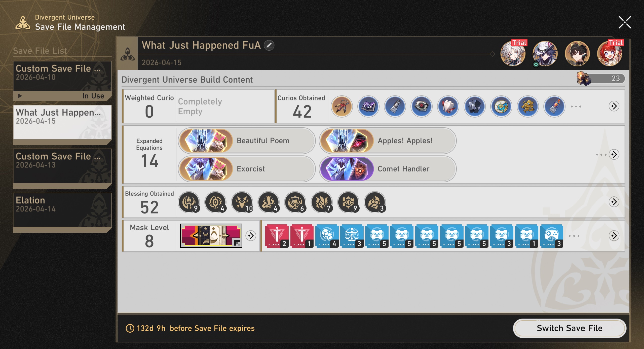The width and height of the screenshot is (644, 349).
Task: Select the In Use Custom Save File
Action: click(62, 81)
